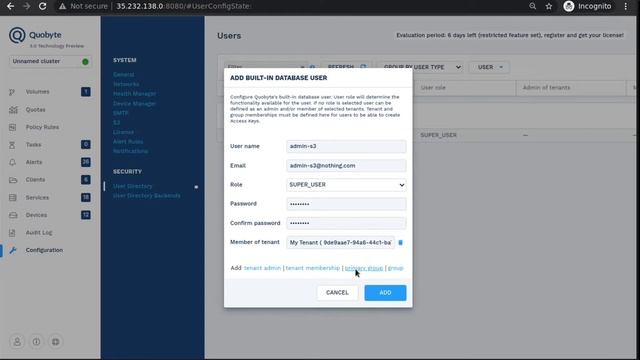Click the Alerts count badge
The image size is (640, 360).
[x=86, y=162]
